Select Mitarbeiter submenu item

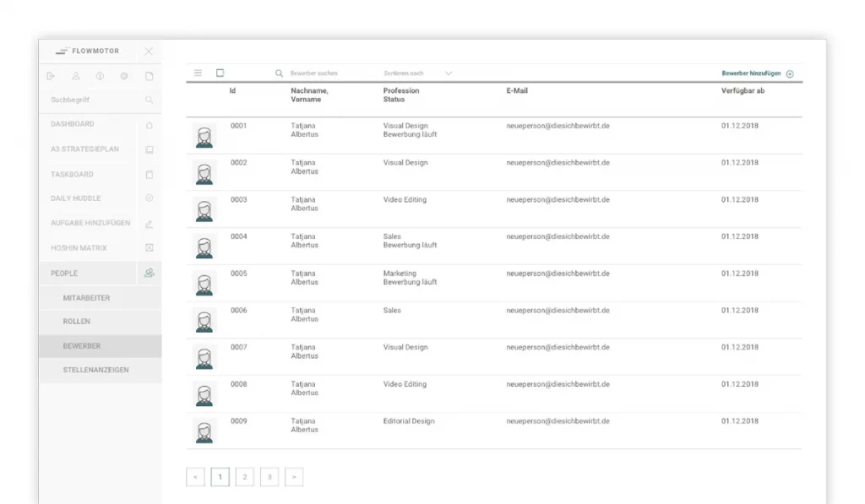(100, 298)
